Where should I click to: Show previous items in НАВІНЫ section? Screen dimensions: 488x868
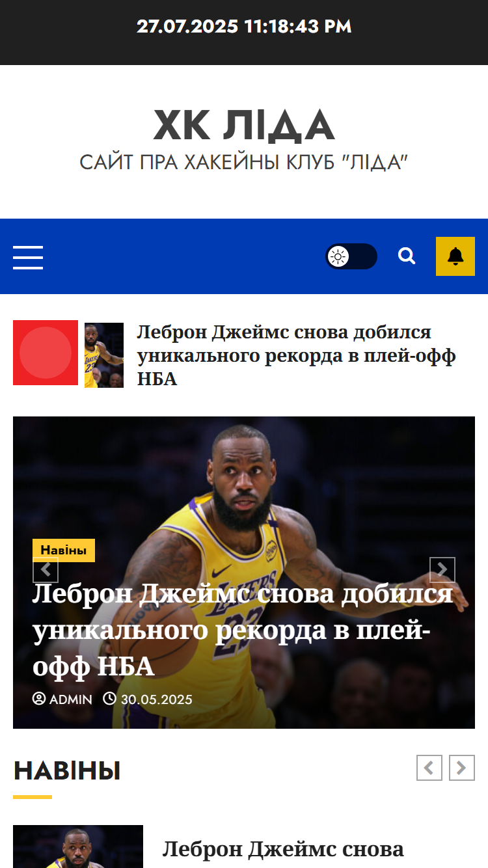pyautogui.click(x=429, y=768)
